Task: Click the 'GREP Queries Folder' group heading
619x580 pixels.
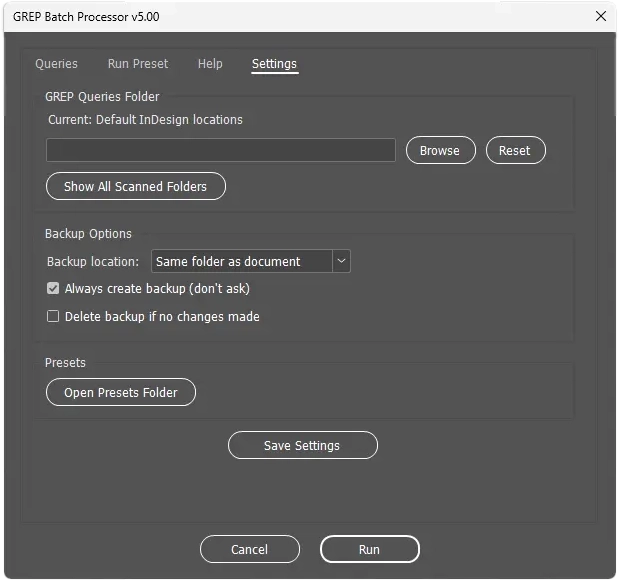Action: pos(102,97)
